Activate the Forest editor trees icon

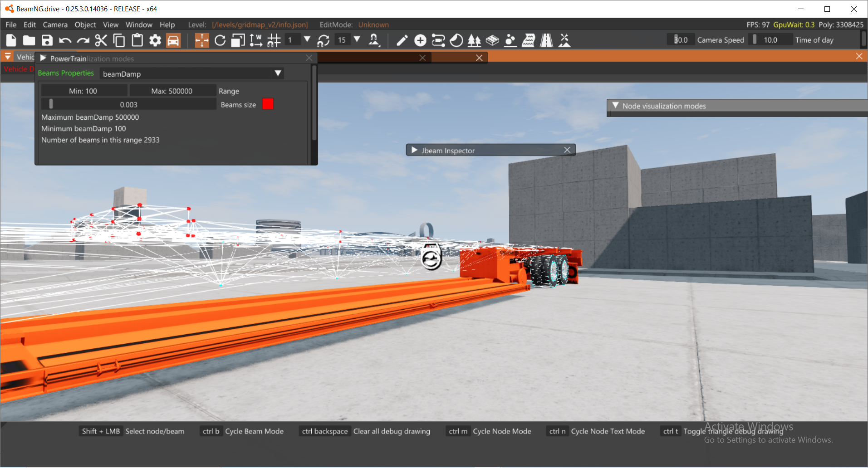pyautogui.click(x=474, y=40)
